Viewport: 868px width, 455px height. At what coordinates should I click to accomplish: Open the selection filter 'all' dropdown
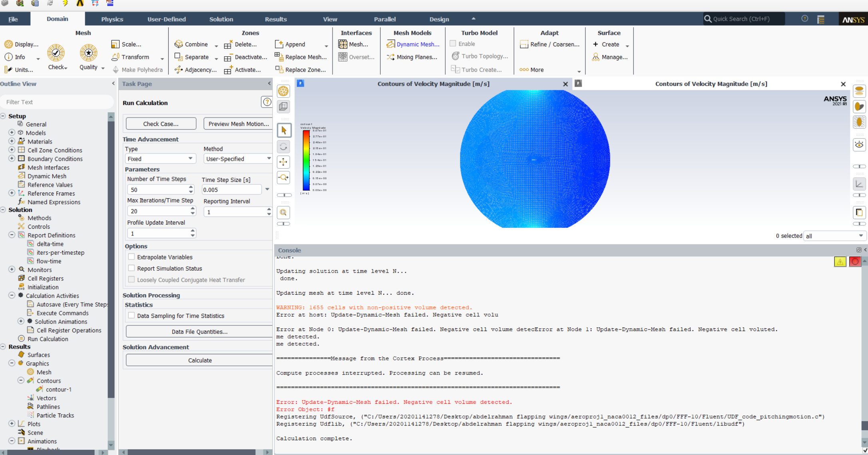coord(834,236)
